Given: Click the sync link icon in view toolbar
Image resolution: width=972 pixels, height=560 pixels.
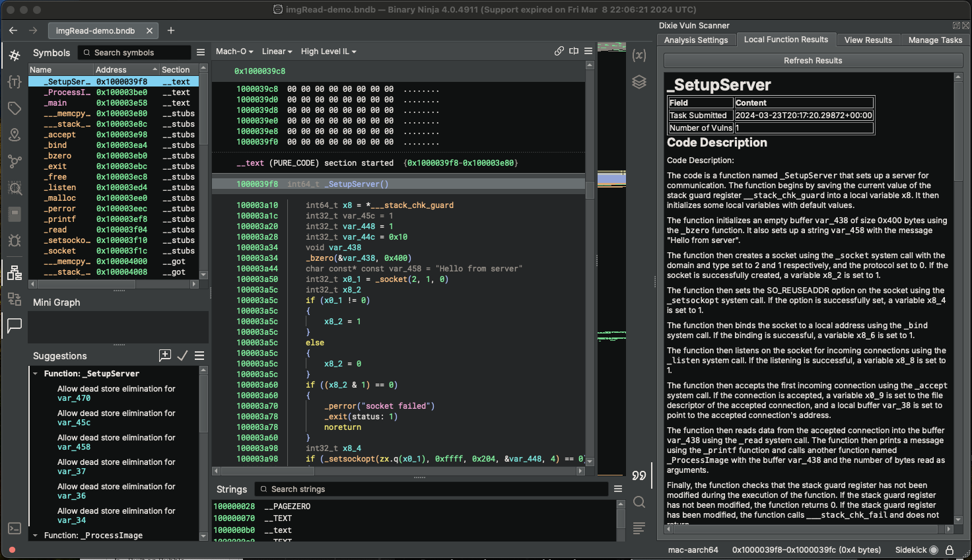Looking at the screenshot, I should pyautogui.click(x=559, y=51).
